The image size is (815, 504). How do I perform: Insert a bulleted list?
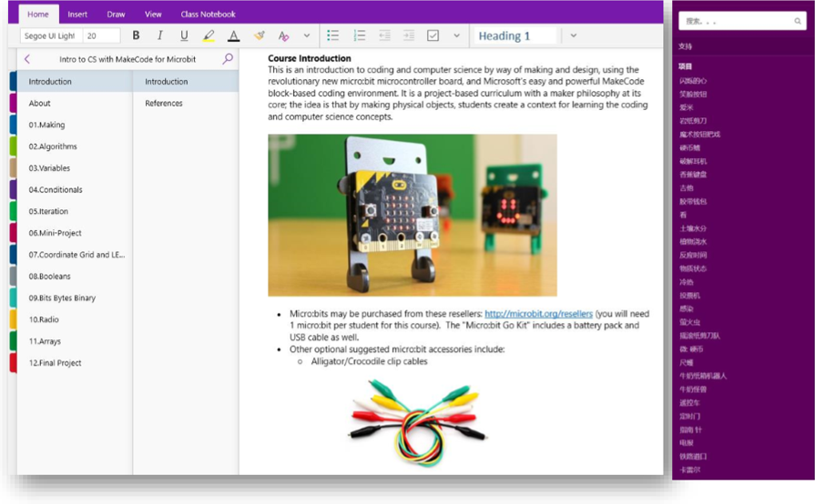pyautogui.click(x=332, y=35)
